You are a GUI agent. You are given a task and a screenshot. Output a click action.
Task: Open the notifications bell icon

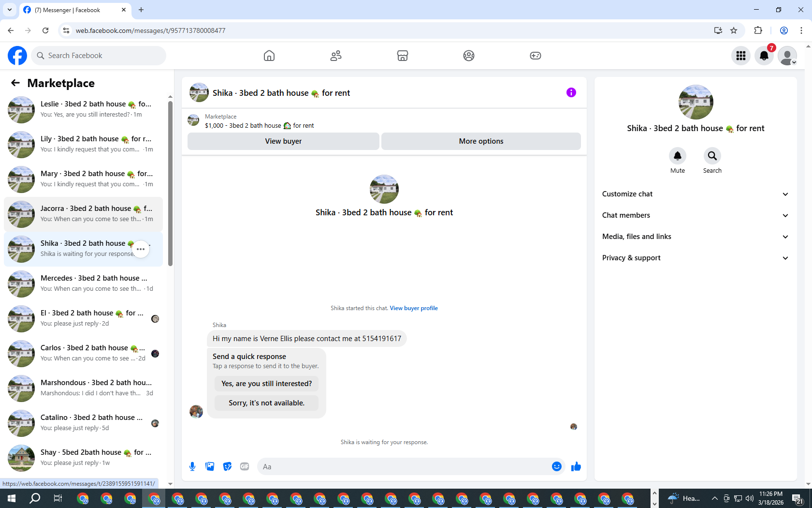(x=764, y=56)
